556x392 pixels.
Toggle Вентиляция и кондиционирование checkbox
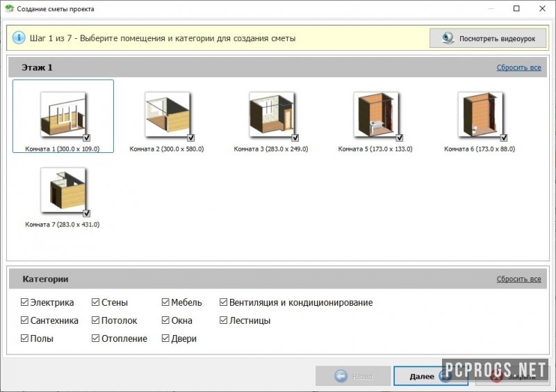(x=223, y=302)
